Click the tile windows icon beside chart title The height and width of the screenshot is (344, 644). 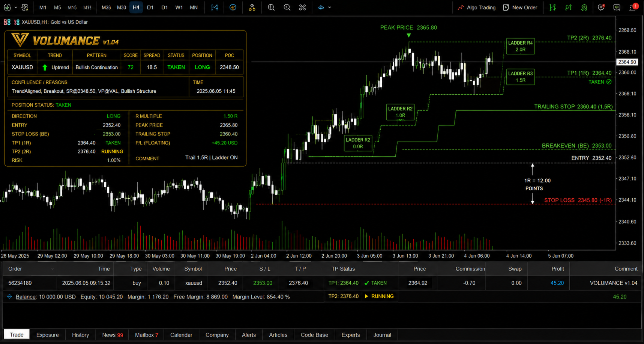tap(7, 22)
